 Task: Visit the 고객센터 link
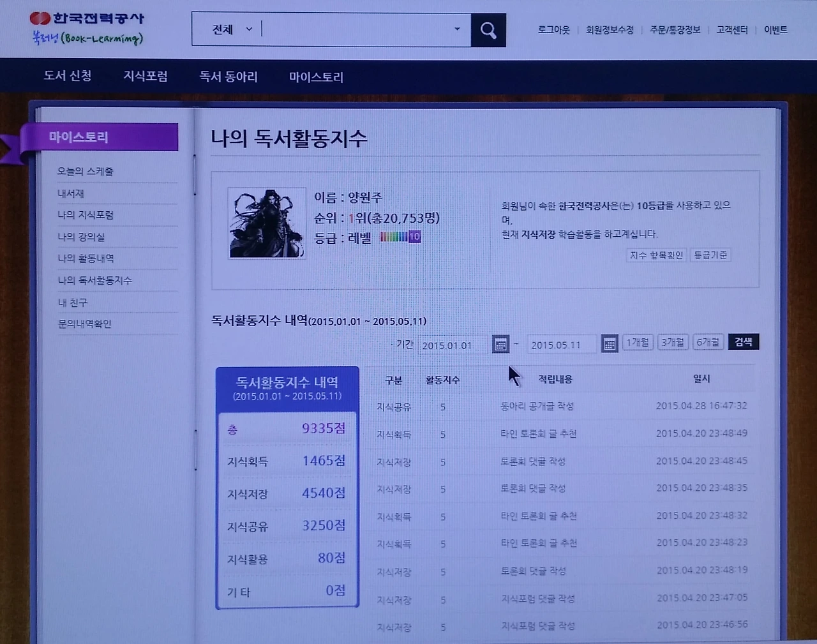tap(732, 30)
